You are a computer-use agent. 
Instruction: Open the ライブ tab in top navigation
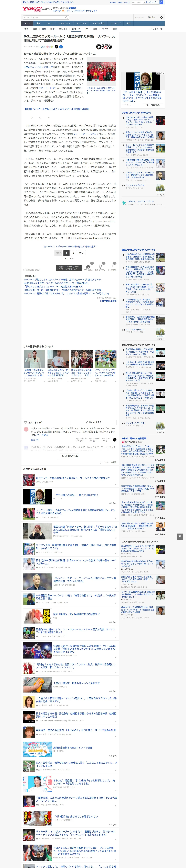coord(49,23)
